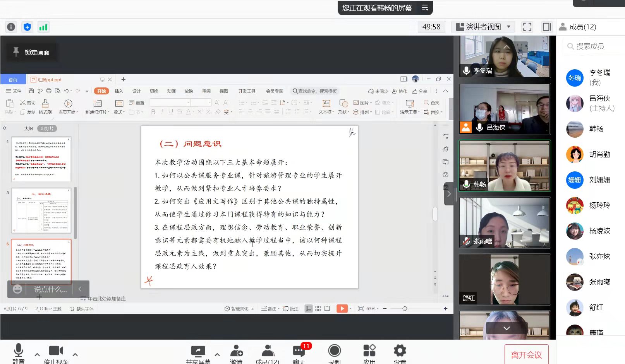The height and width of the screenshot is (364, 625).
Task: Mute the microphone with 静音
Action: (x=18, y=354)
